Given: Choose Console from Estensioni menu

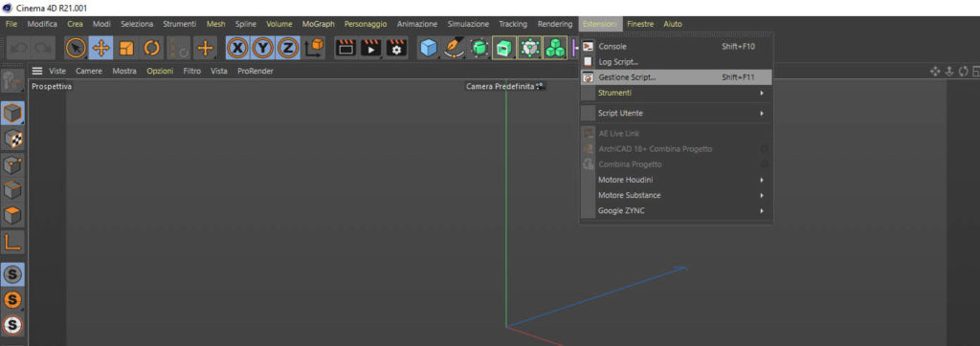Looking at the screenshot, I should click(x=677, y=46).
